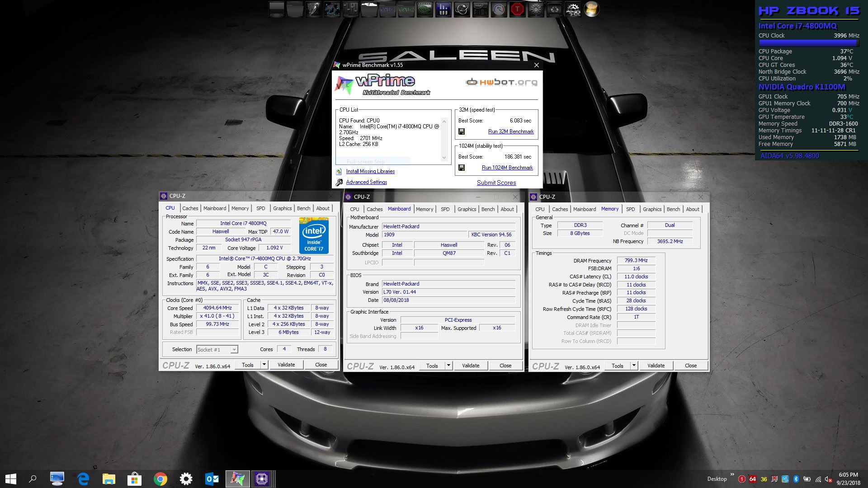Click scroll-up arrow in wPrime CPU List

[x=444, y=122]
